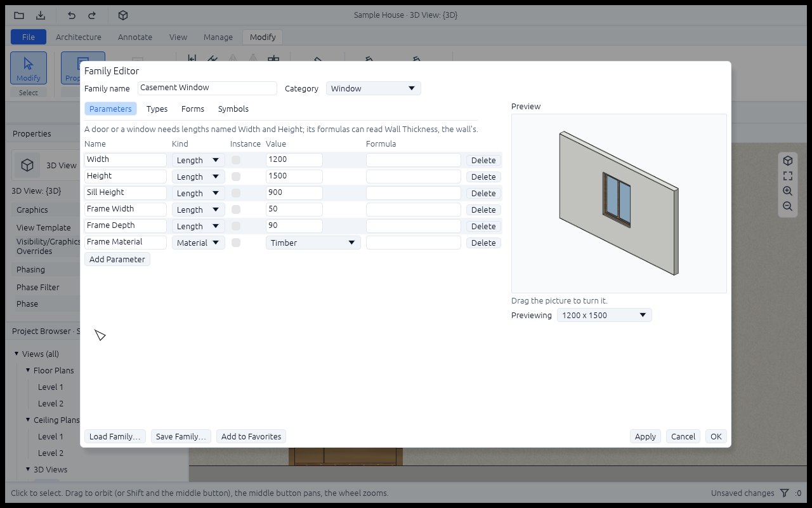Tick the Instance checkbox for Frame Depth
This screenshot has height=508, width=812.
[x=236, y=226]
